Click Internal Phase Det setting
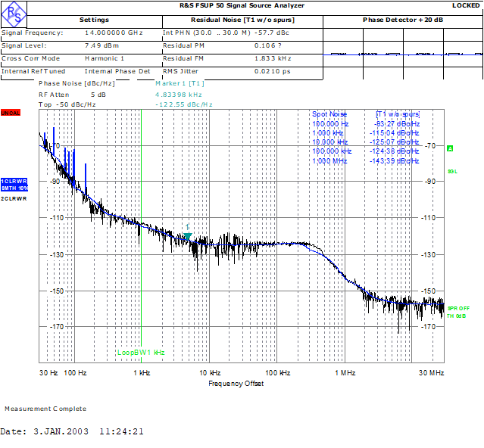The height and width of the screenshot is (448, 484). [x=117, y=71]
